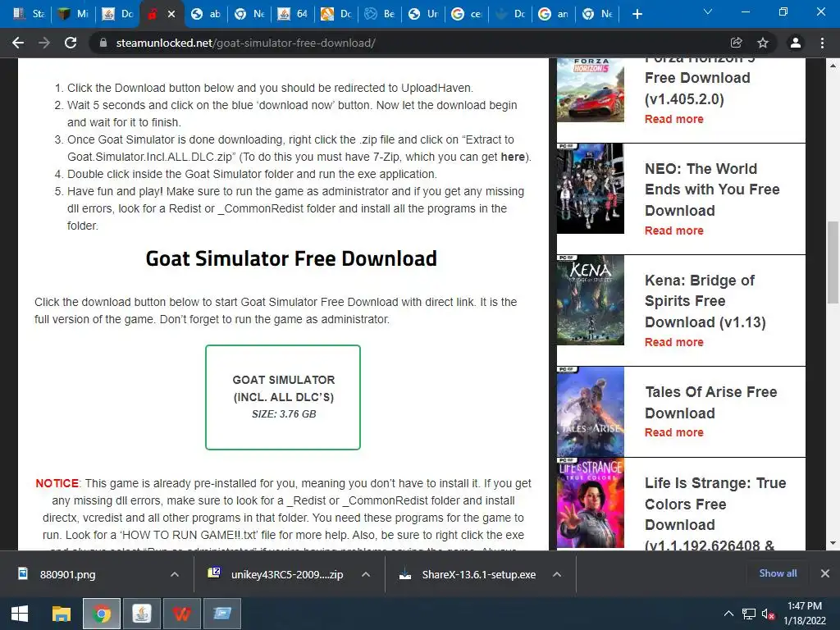
Task: Share this page using share icon
Action: click(x=736, y=43)
